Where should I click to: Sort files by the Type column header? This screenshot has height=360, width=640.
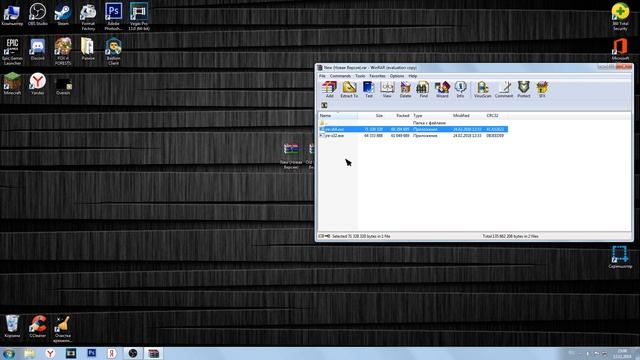click(431, 116)
